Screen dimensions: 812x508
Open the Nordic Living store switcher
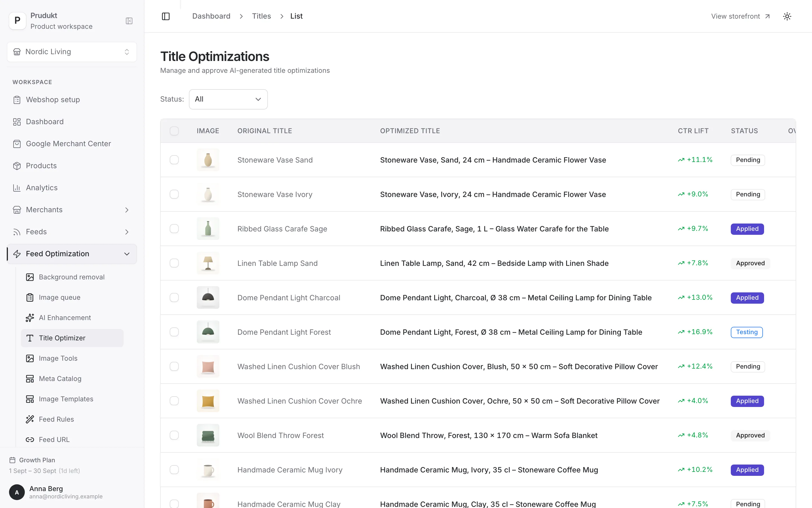click(72, 52)
